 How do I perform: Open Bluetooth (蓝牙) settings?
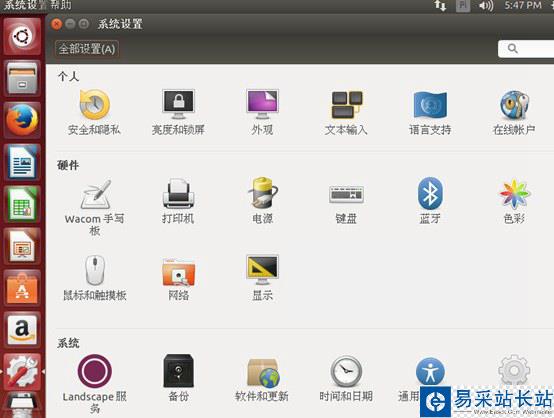coord(430,201)
